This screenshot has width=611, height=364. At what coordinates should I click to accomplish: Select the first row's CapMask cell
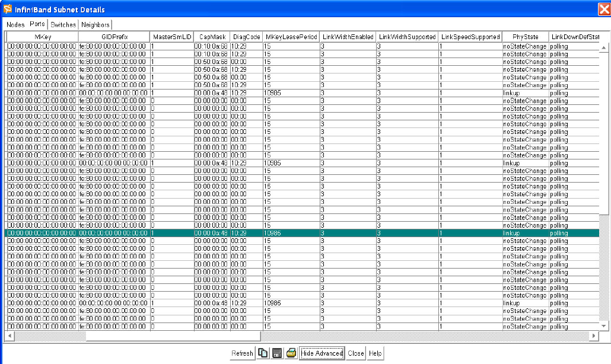coord(212,46)
